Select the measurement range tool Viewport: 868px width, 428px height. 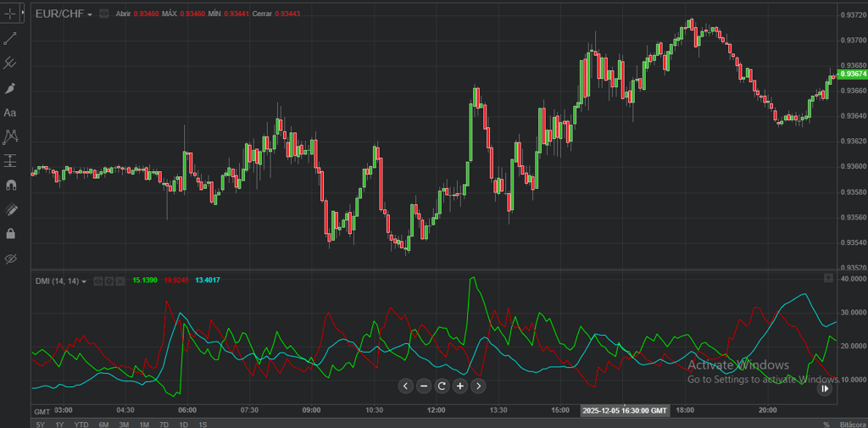click(10, 160)
